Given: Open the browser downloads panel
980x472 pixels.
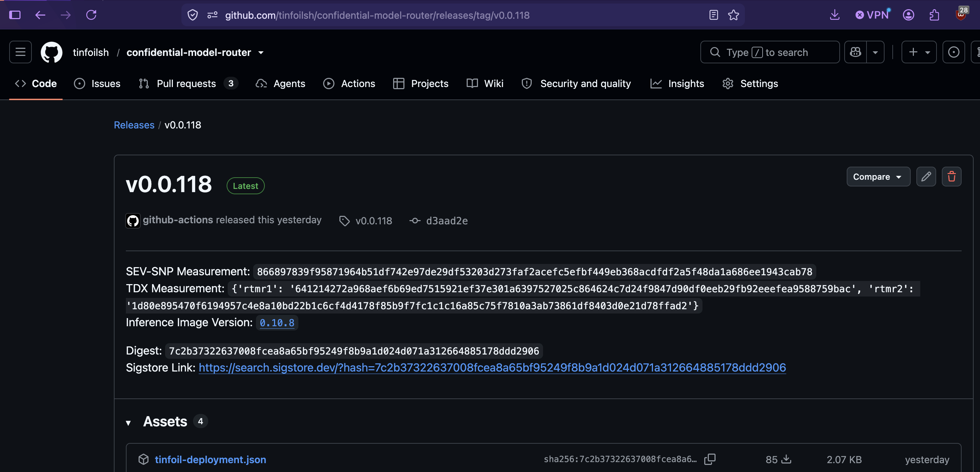Looking at the screenshot, I should click(835, 15).
